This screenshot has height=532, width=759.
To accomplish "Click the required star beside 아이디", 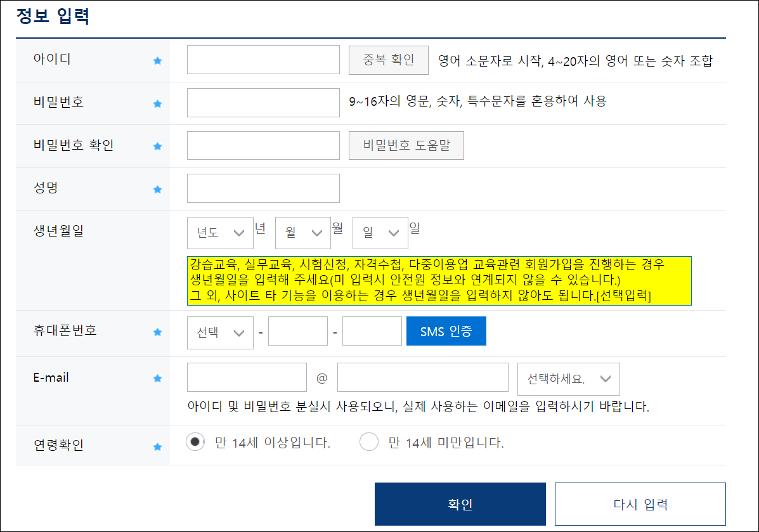I will pyautogui.click(x=157, y=60).
